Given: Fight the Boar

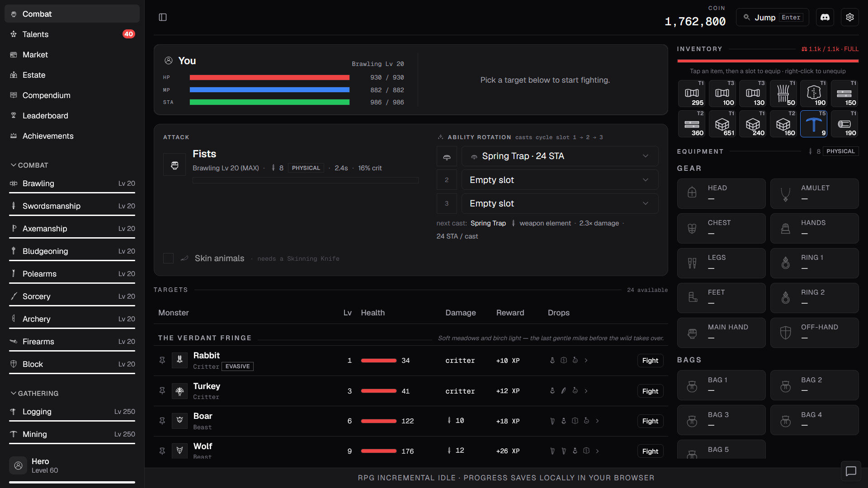Looking at the screenshot, I should 650,421.
